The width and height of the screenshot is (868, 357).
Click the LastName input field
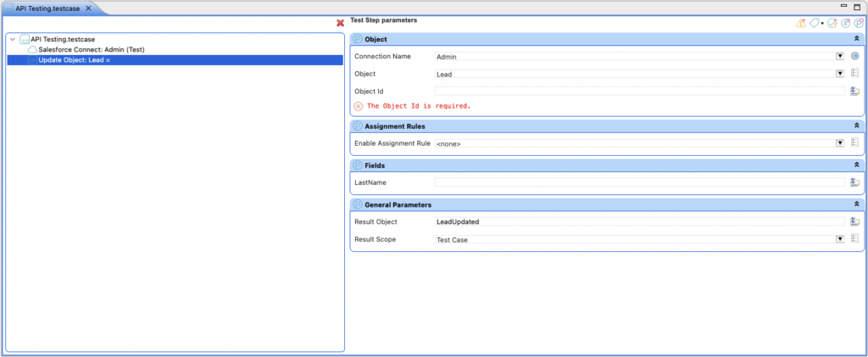(x=639, y=182)
